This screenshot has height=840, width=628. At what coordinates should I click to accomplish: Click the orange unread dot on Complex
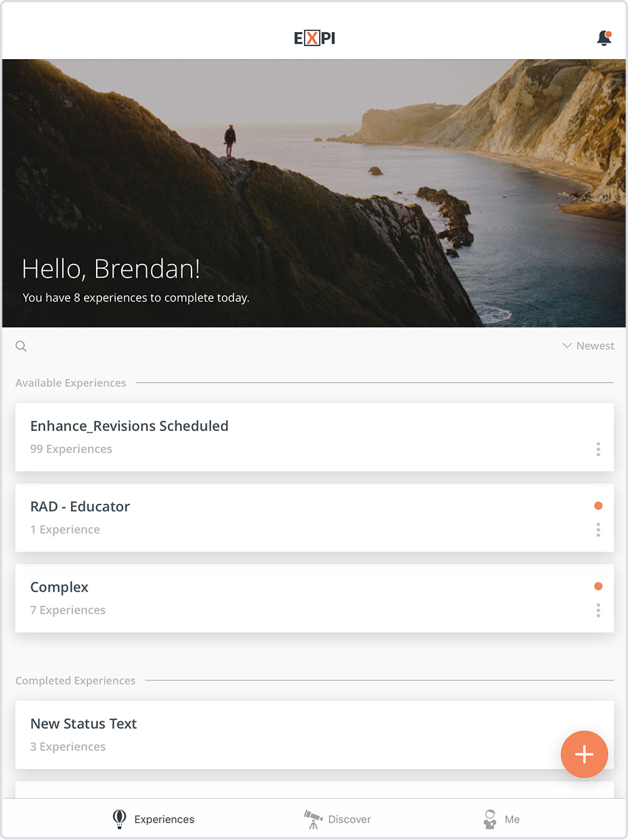(x=598, y=586)
